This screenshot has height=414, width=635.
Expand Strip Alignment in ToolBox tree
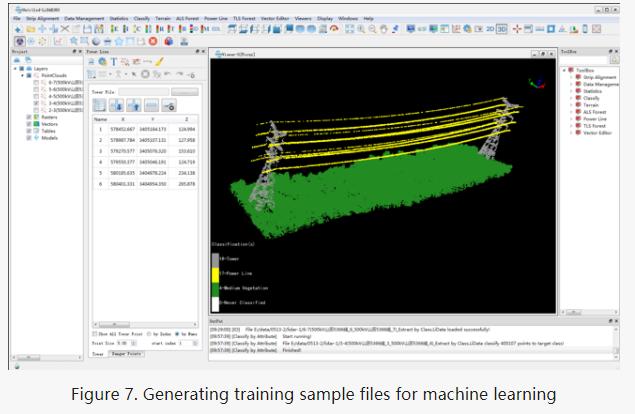tap(571, 77)
